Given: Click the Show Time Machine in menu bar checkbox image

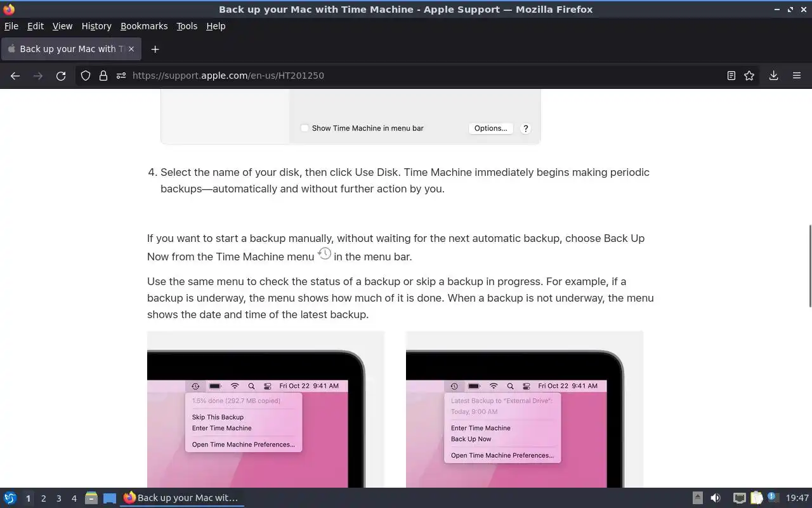Looking at the screenshot, I should coord(304,128).
